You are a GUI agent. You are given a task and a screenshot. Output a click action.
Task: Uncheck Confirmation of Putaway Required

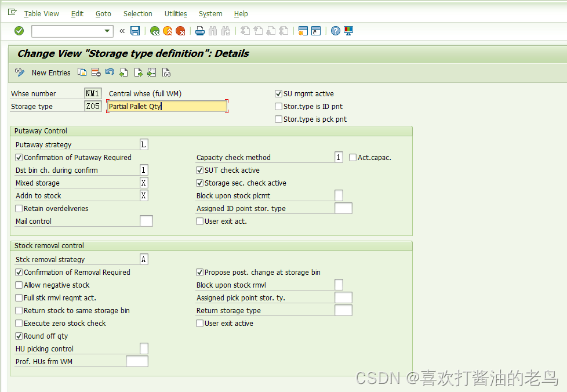[x=17, y=157]
